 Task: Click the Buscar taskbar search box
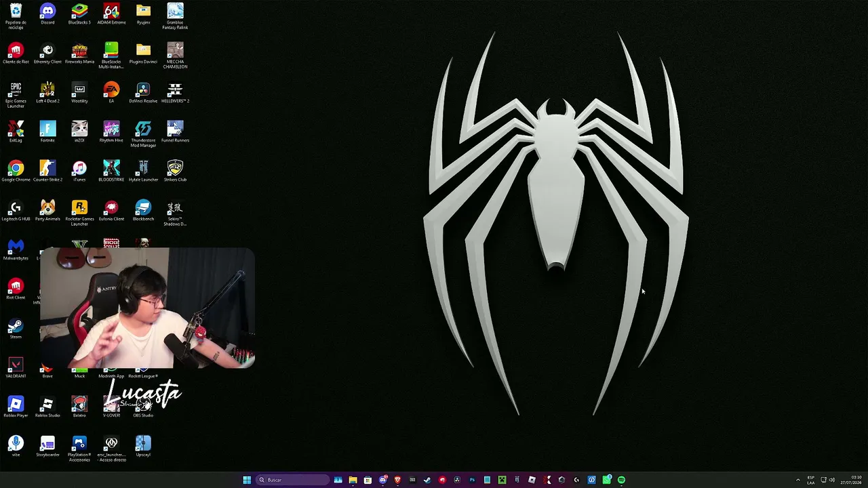click(292, 480)
